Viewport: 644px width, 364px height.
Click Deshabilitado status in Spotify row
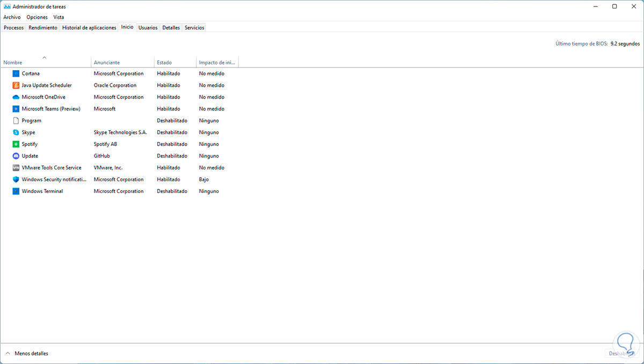(172, 144)
